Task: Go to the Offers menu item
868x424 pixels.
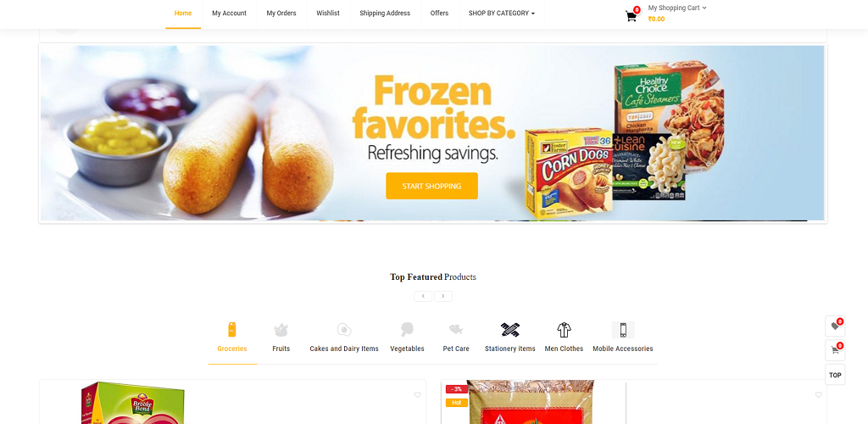Action: 440,14
